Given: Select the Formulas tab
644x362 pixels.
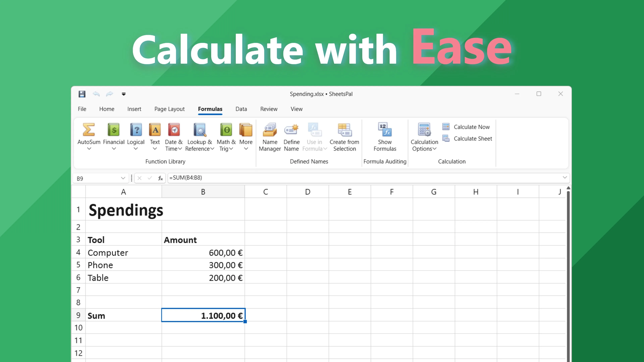Looking at the screenshot, I should click(210, 109).
